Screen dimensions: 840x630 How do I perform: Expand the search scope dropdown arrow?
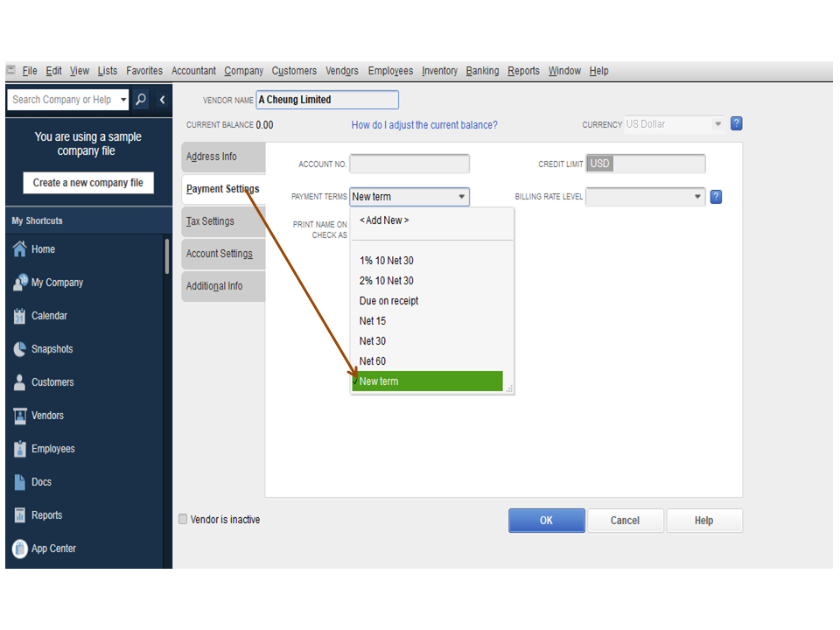[x=123, y=100]
